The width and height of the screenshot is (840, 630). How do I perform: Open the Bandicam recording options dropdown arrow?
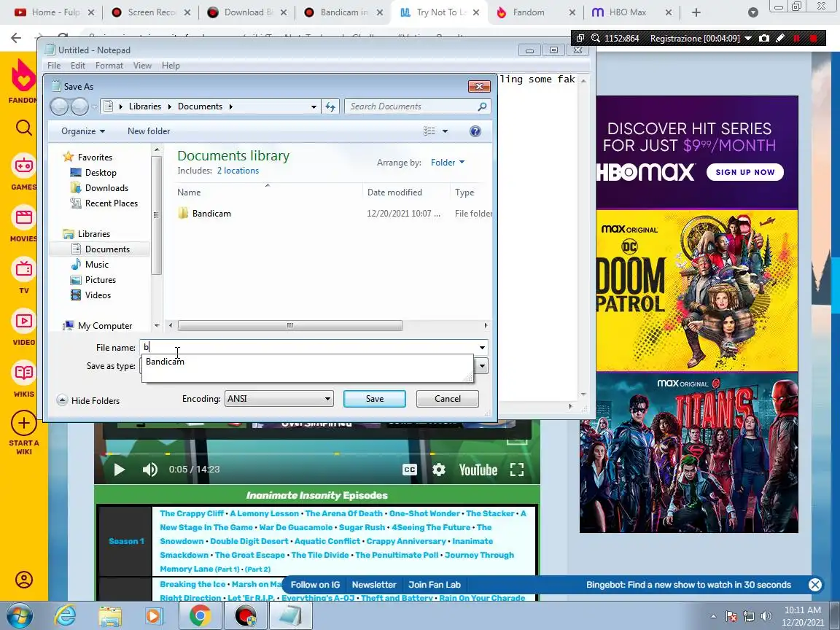(x=748, y=38)
